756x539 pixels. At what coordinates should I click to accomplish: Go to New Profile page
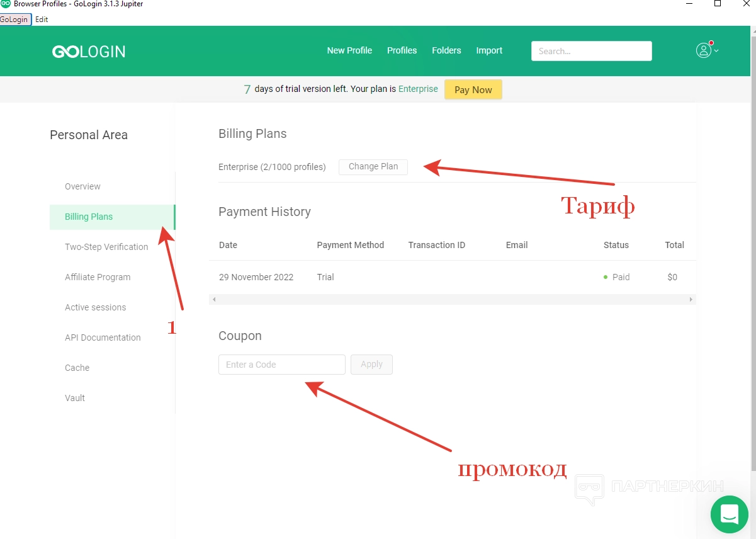[349, 50]
